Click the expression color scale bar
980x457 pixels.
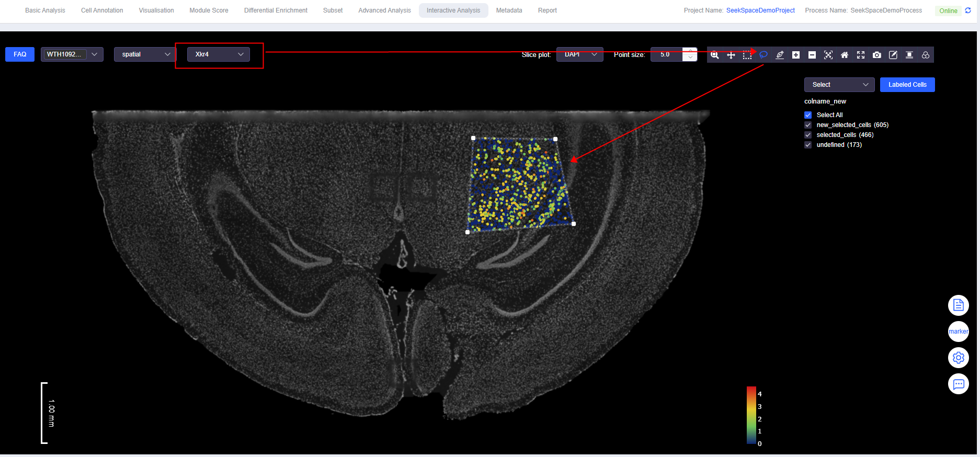click(x=751, y=415)
